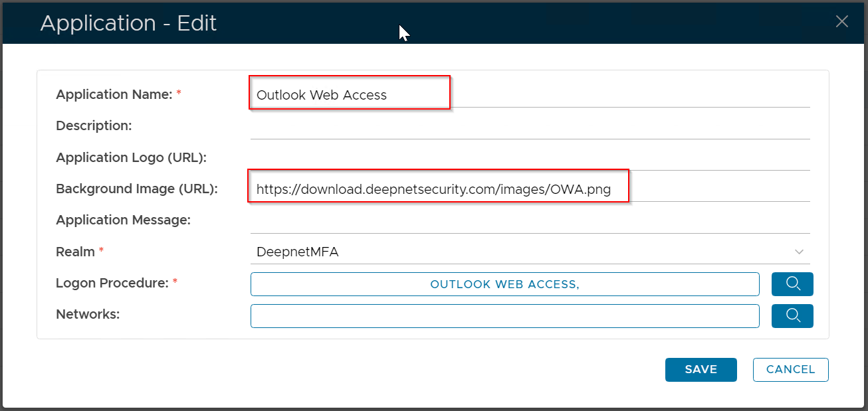This screenshot has height=411, width=868.
Task: Click the 'Realm' label
Action: pos(76,252)
